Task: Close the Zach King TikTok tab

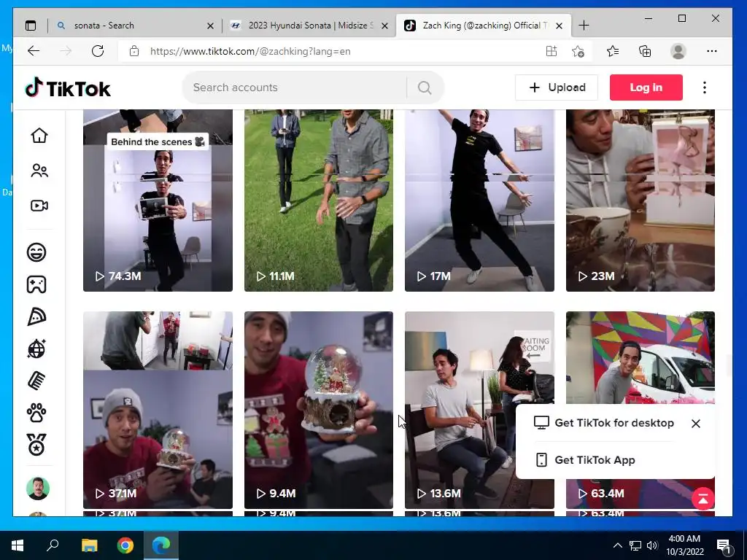Action: 560,26
